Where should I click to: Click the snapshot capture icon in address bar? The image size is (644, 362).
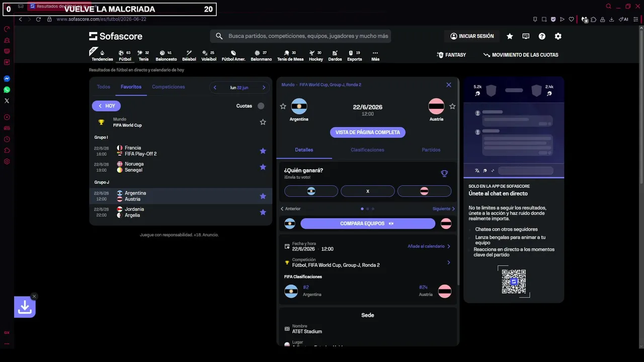click(x=544, y=19)
